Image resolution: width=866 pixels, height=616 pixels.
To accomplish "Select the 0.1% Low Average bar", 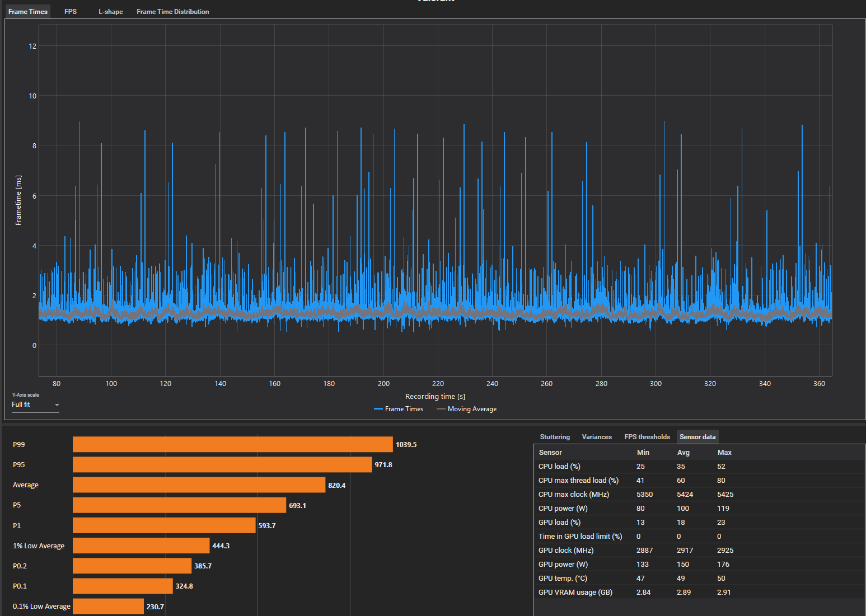I will pos(108,606).
